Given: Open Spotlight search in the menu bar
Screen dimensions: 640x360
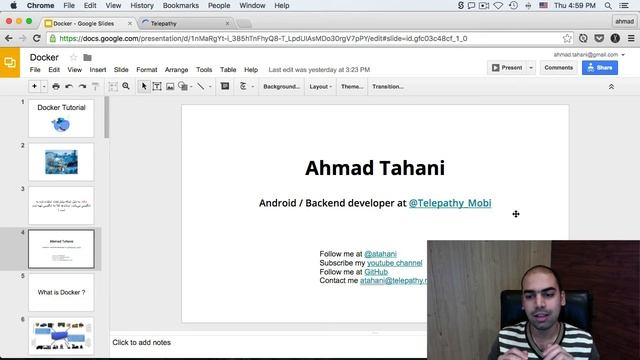Looking at the screenshot, I should coord(608,6).
